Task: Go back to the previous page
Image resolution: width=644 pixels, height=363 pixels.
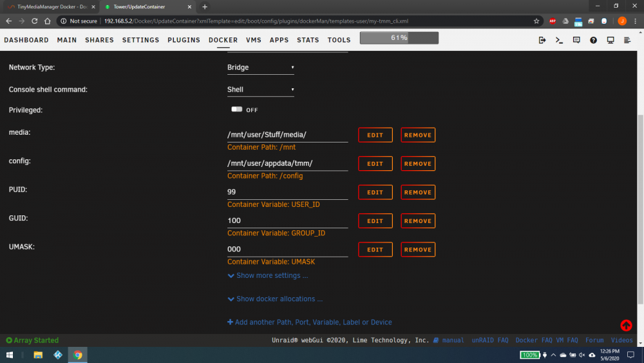Action: [8, 21]
